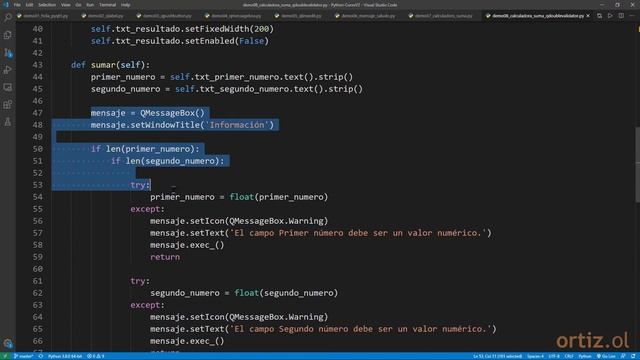640x360 pixels.
Task: Click 'mensaje = QMessageBox()' on line 47
Action: point(147,113)
